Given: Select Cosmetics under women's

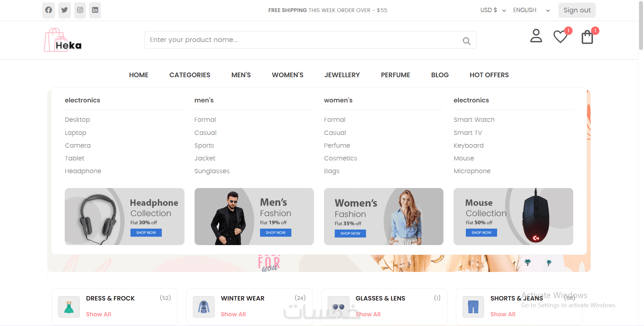Looking at the screenshot, I should [x=340, y=158].
